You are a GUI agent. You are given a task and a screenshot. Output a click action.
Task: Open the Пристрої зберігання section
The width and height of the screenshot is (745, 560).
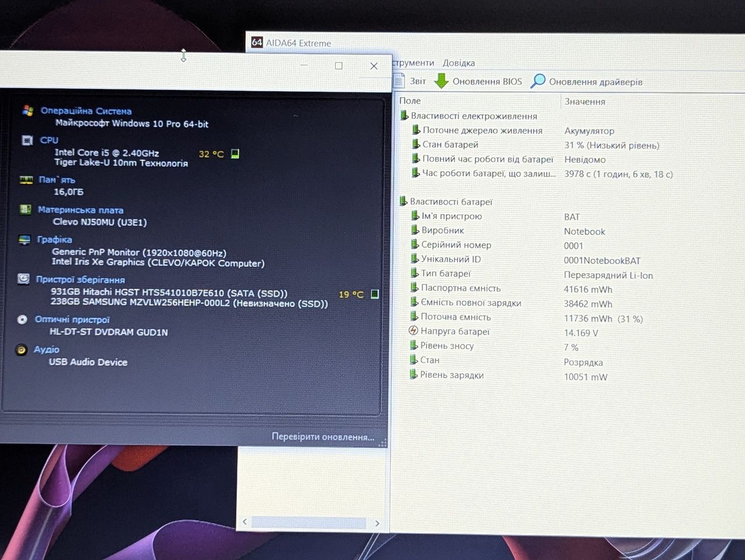pos(80,279)
